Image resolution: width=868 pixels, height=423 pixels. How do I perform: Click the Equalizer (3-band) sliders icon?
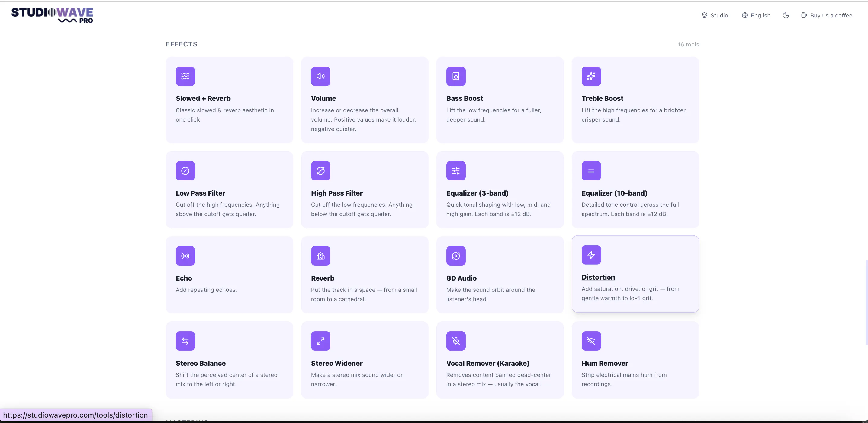click(456, 171)
